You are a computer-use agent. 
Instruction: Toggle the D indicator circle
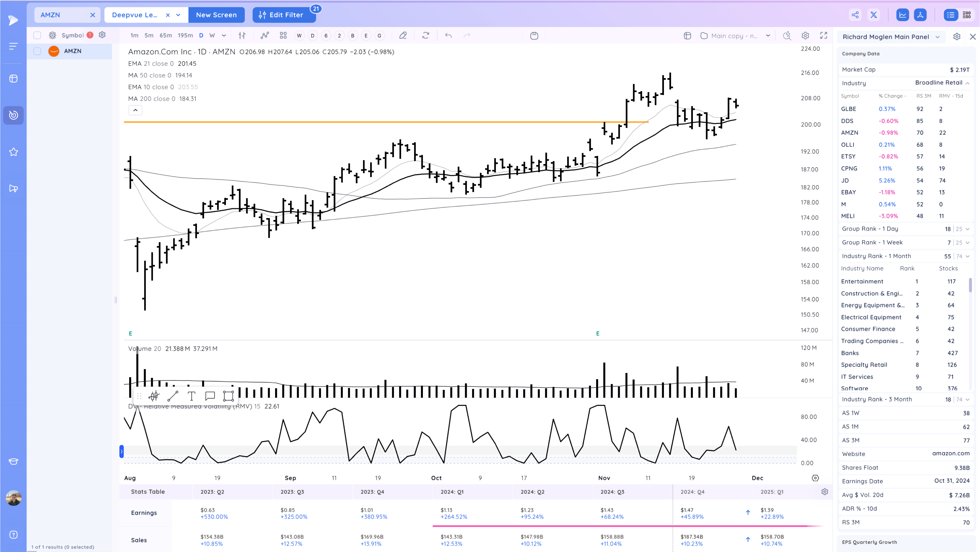[312, 35]
